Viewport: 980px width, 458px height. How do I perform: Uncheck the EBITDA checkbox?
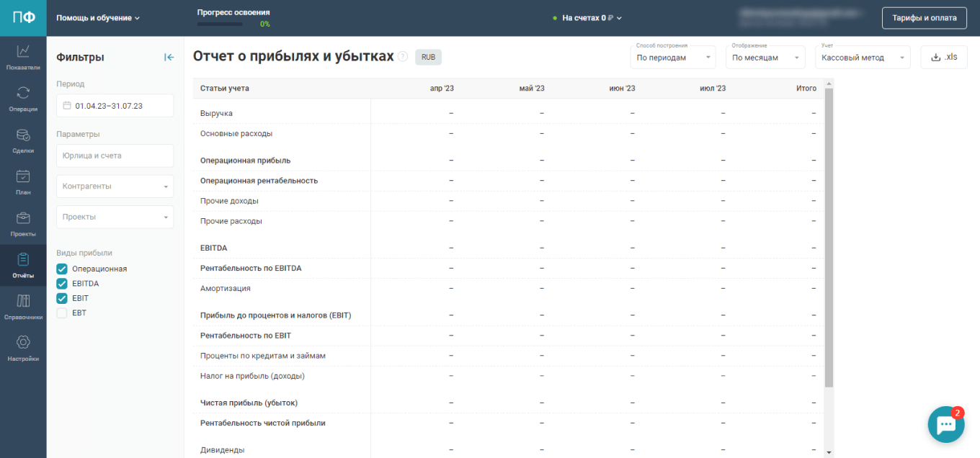tap(62, 284)
